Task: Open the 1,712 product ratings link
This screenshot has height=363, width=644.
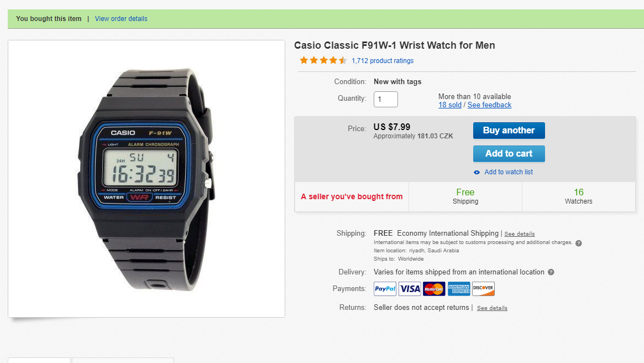Action: (x=383, y=61)
